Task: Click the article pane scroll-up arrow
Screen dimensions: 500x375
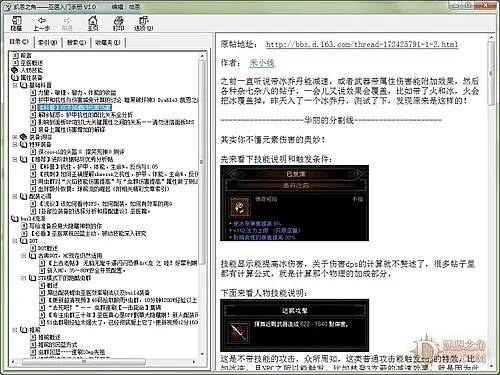Action: click(x=490, y=38)
